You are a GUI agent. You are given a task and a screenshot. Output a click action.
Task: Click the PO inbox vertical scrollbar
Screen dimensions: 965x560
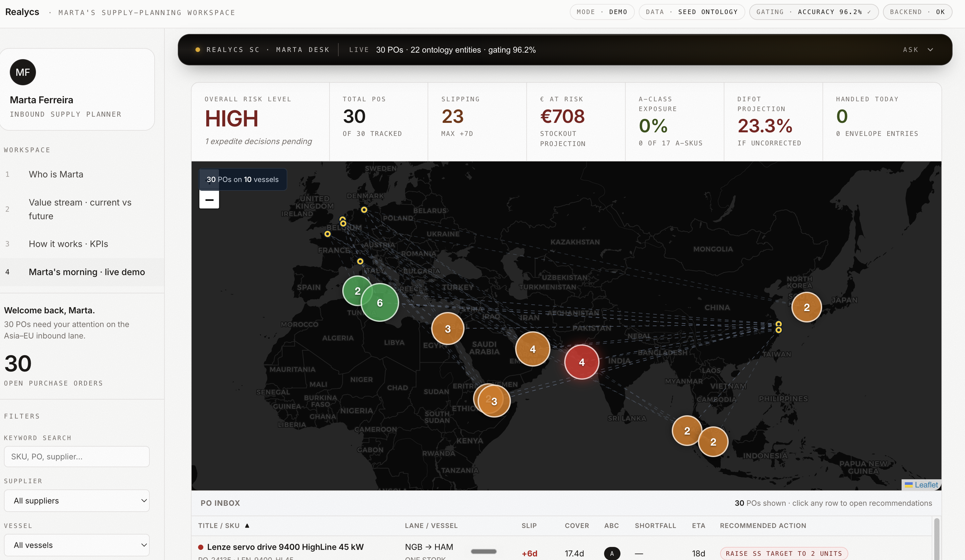tap(936, 539)
